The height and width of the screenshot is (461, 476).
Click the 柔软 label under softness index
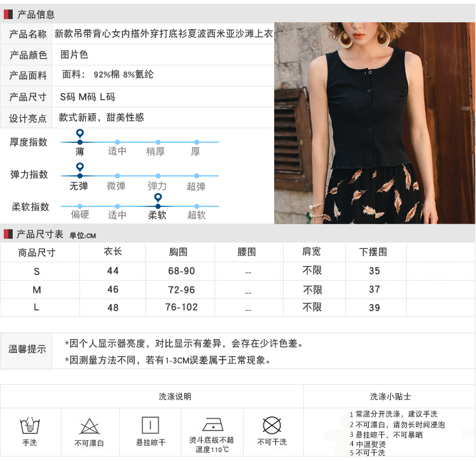pos(157,215)
